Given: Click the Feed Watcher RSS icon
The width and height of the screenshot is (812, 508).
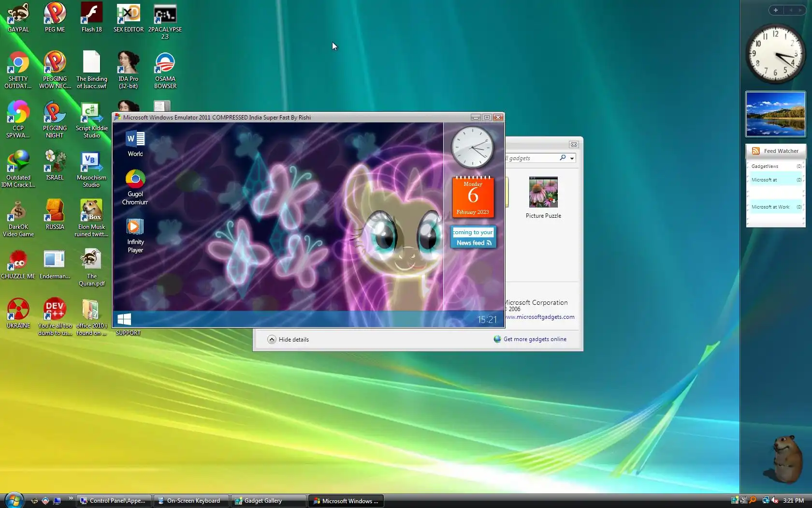Looking at the screenshot, I should coord(756,151).
